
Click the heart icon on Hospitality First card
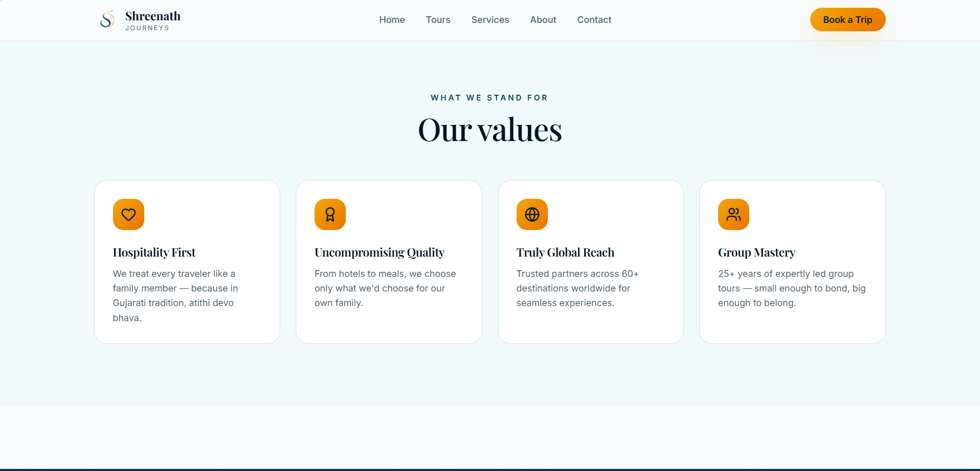(129, 214)
